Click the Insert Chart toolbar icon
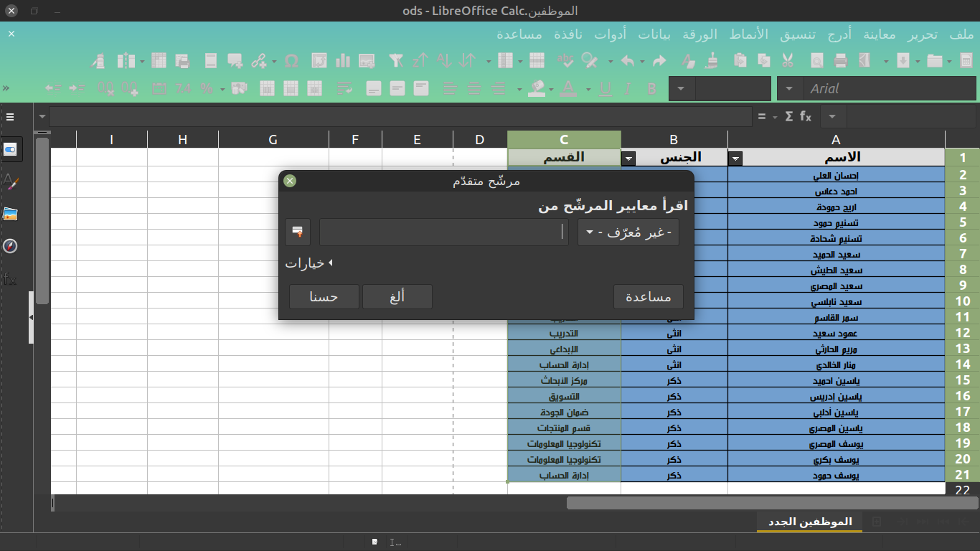980x551 pixels. 343,61
